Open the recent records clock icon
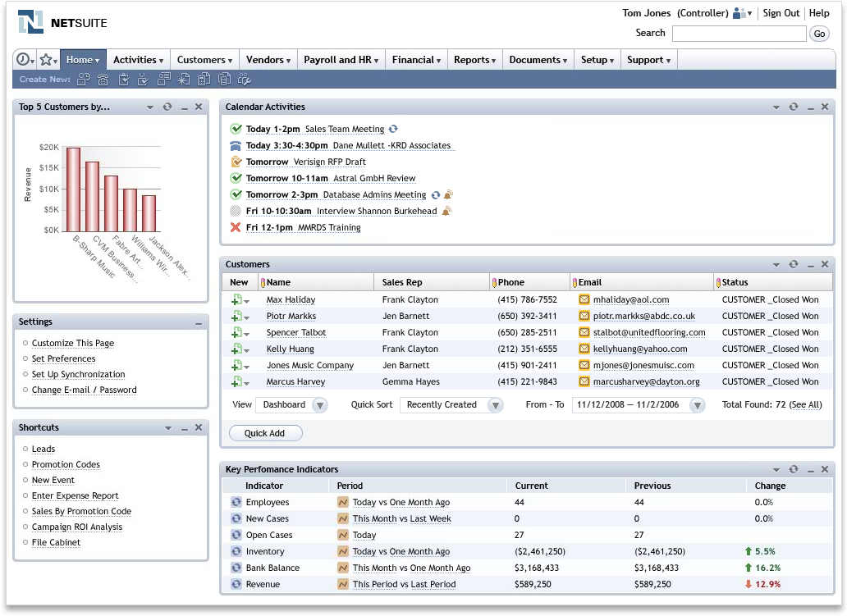847x616 pixels. (25, 59)
